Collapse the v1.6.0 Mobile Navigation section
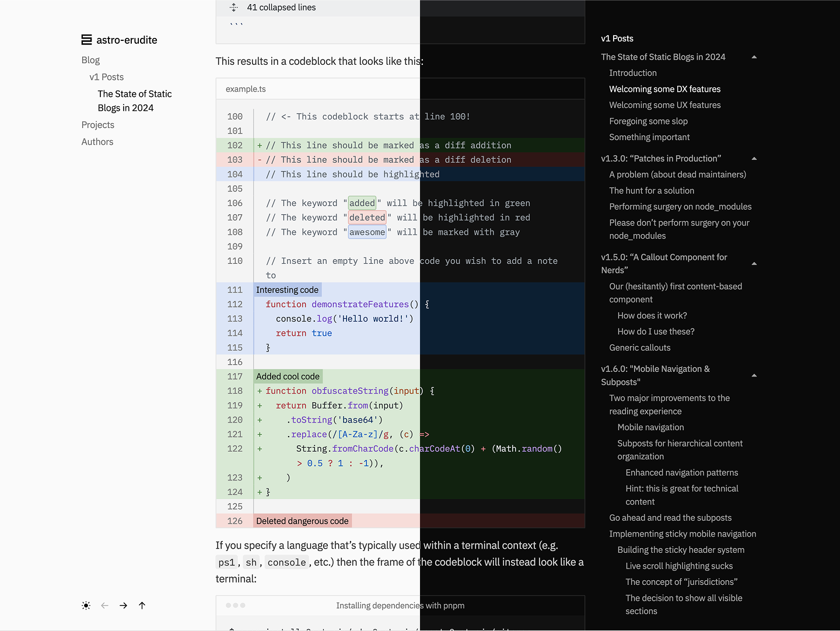Image resolution: width=840 pixels, height=631 pixels. tap(754, 375)
